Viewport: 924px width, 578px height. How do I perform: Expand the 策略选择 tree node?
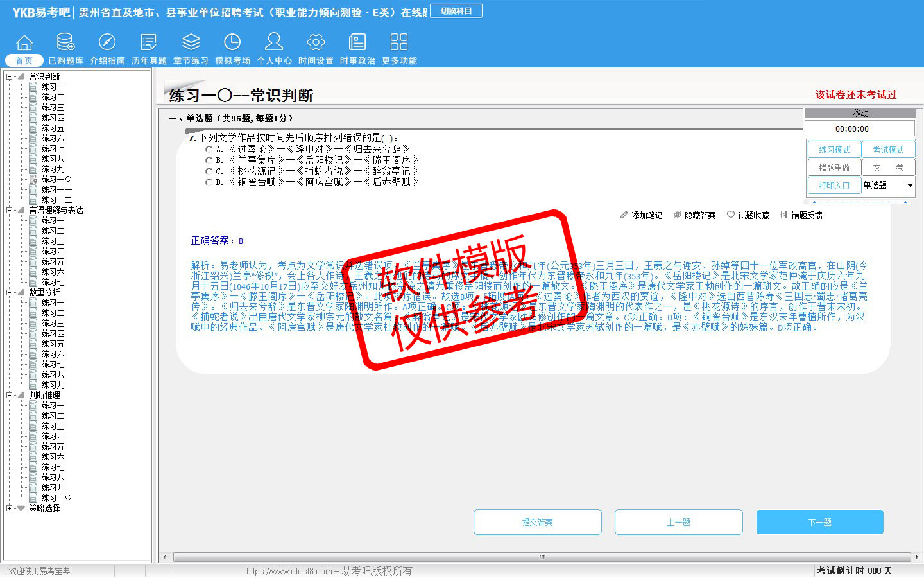point(9,508)
